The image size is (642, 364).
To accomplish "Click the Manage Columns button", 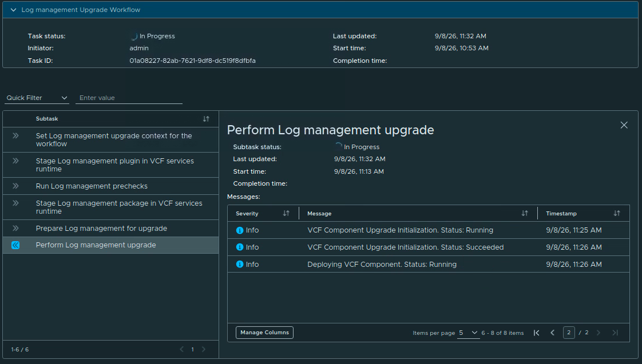I will tap(264, 333).
